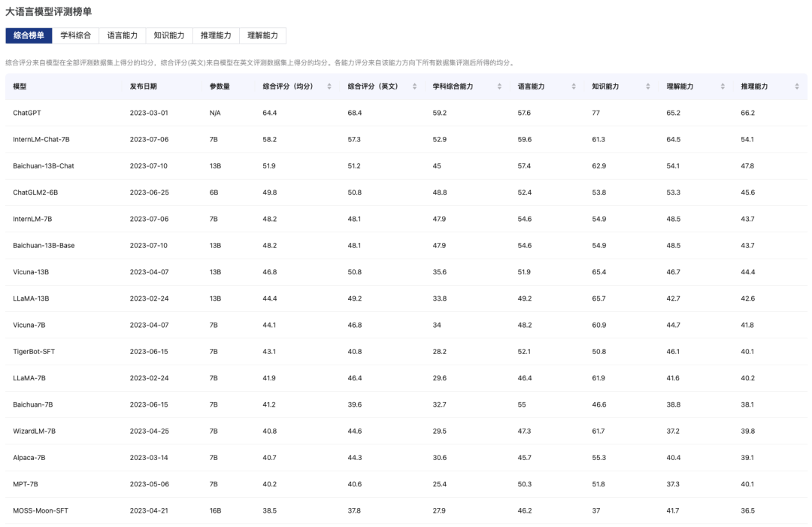
Task: Select the Vicuna-13B model name
Action: tap(31, 272)
